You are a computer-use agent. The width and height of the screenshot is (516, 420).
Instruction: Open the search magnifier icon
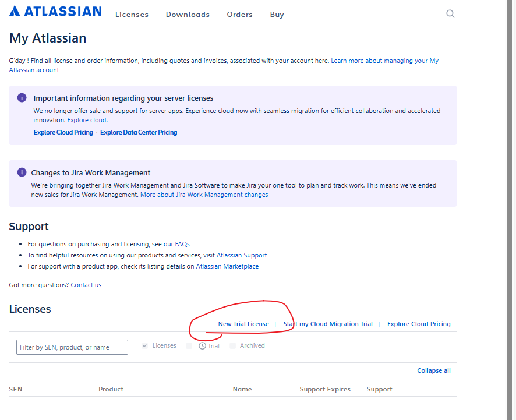point(450,14)
